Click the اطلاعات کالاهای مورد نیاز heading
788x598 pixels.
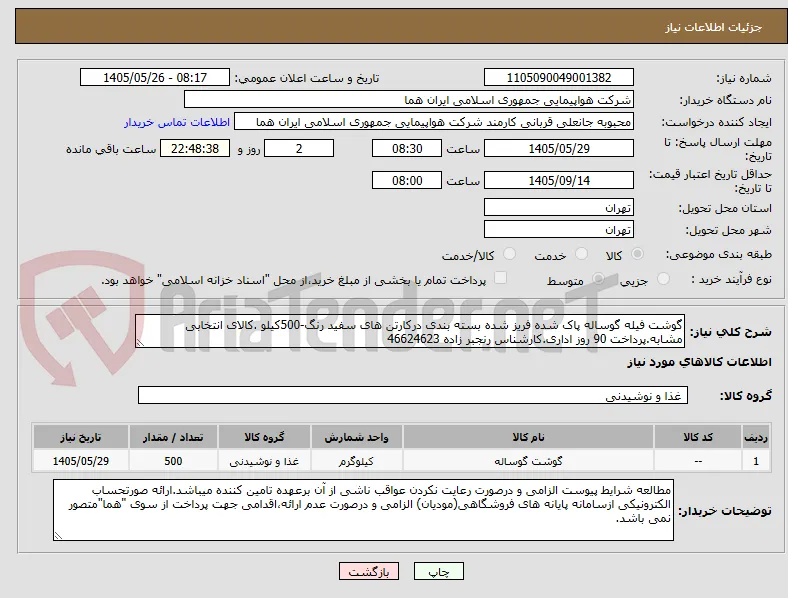click(699, 362)
